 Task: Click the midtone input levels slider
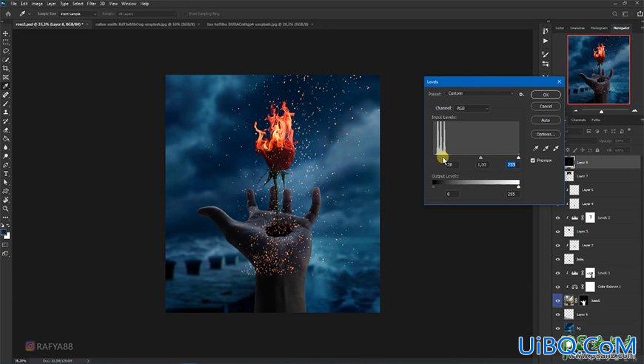480,158
